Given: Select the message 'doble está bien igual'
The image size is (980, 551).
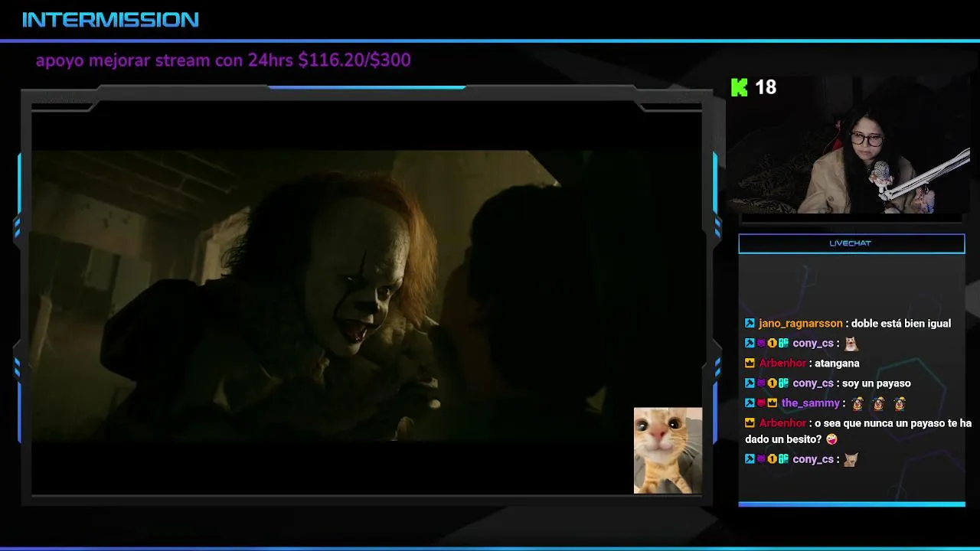Looking at the screenshot, I should click(900, 324).
